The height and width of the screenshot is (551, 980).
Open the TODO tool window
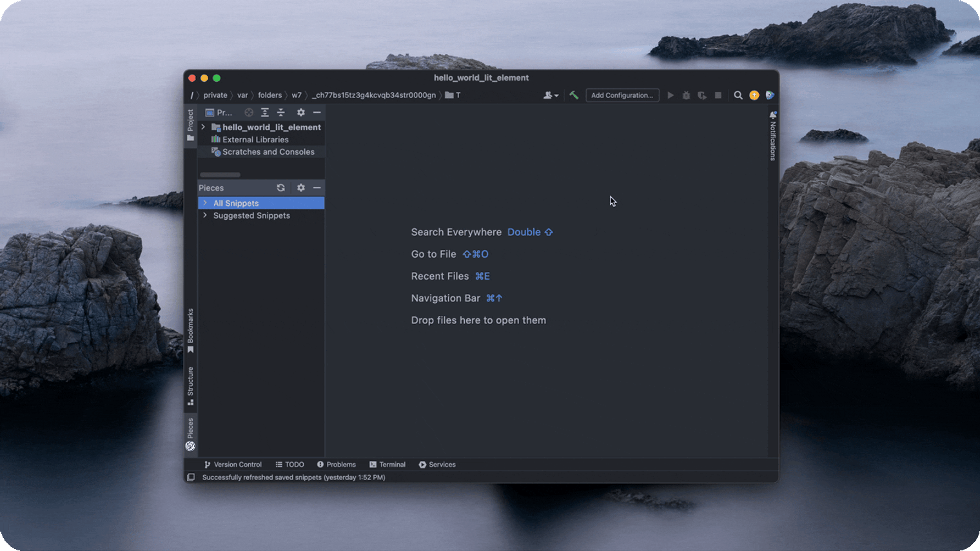point(290,465)
